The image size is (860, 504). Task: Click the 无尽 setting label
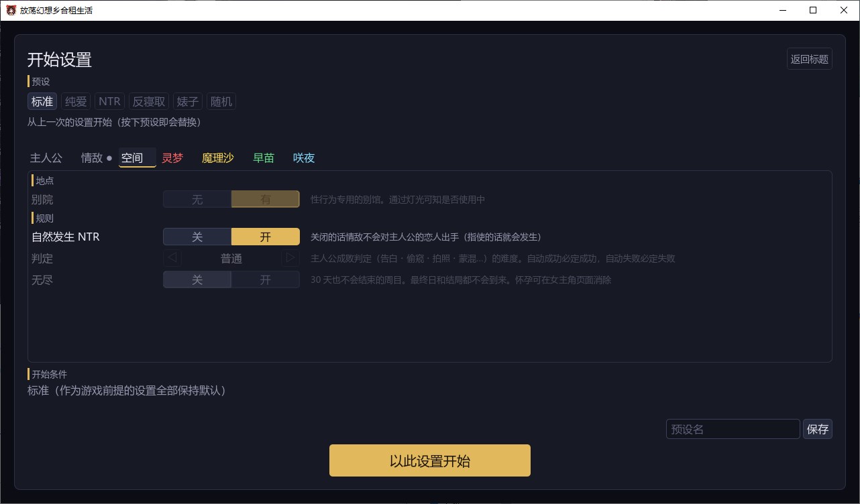click(42, 279)
